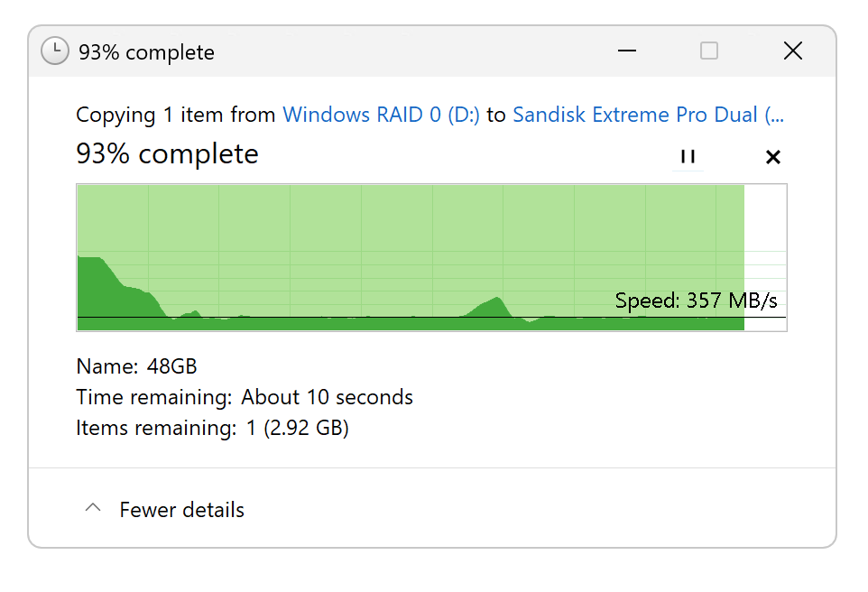Screen dimensions: 868x592
Task: Click the greyed-out maximize button
Action: pyautogui.click(x=709, y=51)
